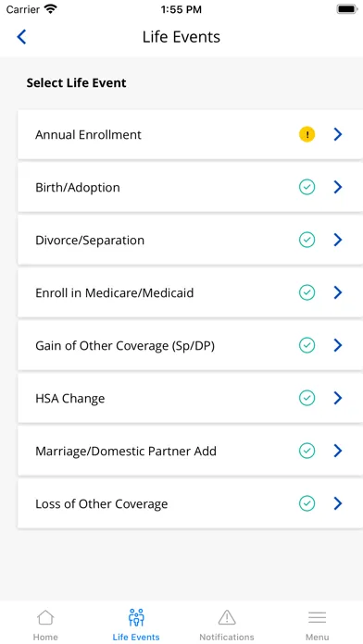Expand Annual Enrollment with its chevron
Viewport: 363px width, 644px height.
(338, 134)
